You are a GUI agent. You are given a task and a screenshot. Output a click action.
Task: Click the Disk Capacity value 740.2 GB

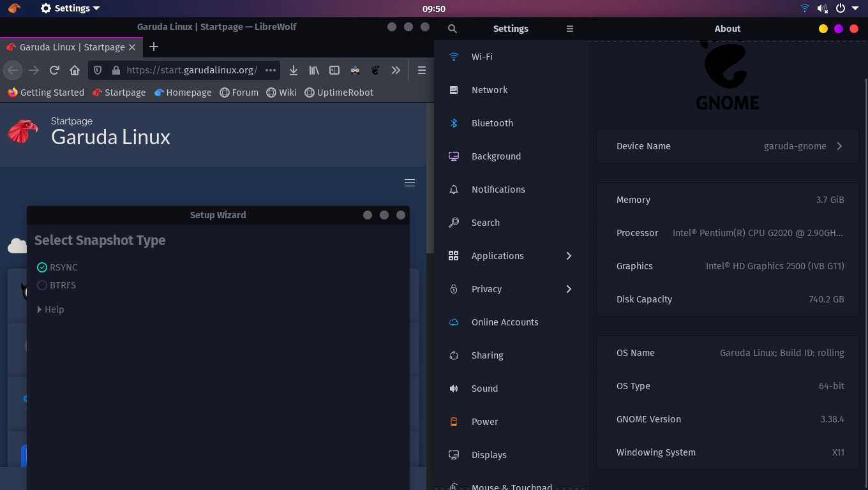pos(826,299)
